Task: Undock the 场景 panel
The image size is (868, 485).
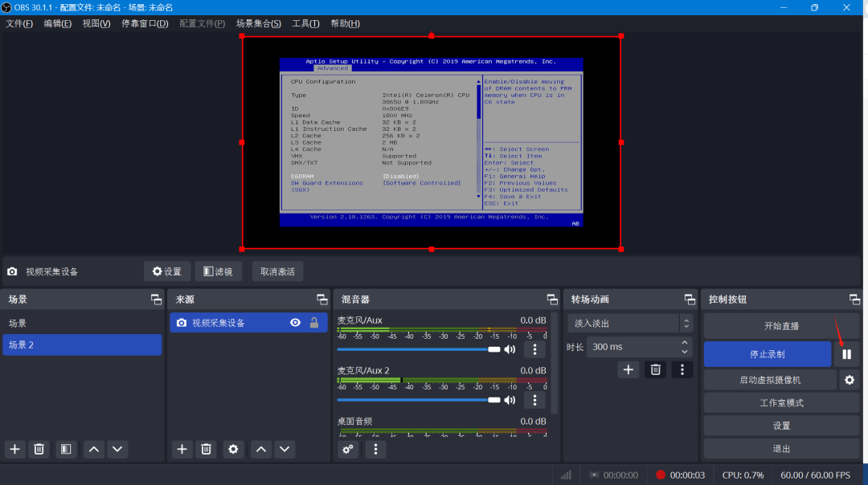Action: 156,300
